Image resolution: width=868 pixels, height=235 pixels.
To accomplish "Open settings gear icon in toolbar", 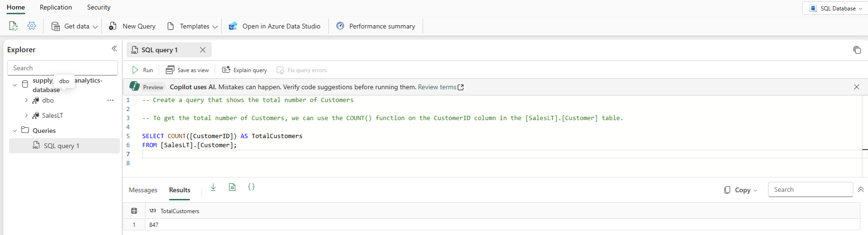I will click(x=32, y=26).
